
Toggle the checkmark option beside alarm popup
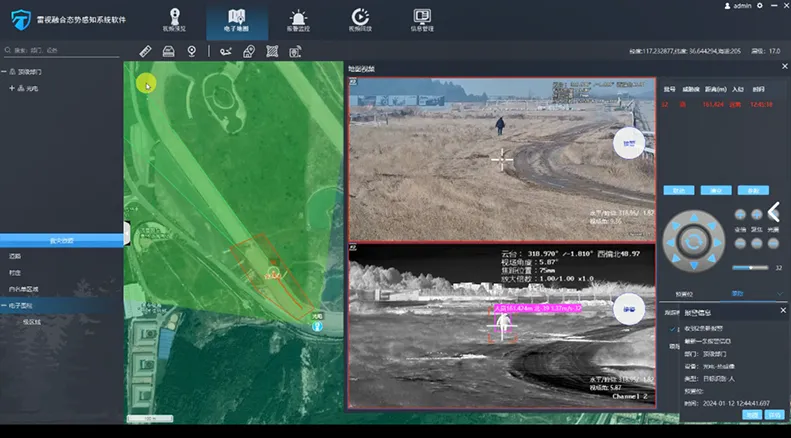point(672,329)
